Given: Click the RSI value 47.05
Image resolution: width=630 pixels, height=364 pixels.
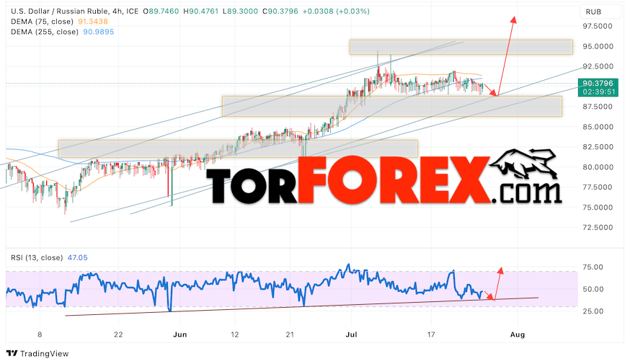Looking at the screenshot, I should pyautogui.click(x=78, y=257).
